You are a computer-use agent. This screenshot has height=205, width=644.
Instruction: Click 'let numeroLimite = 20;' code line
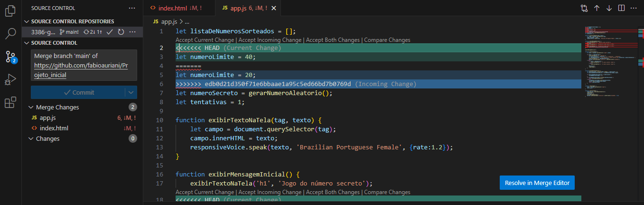pos(215,75)
